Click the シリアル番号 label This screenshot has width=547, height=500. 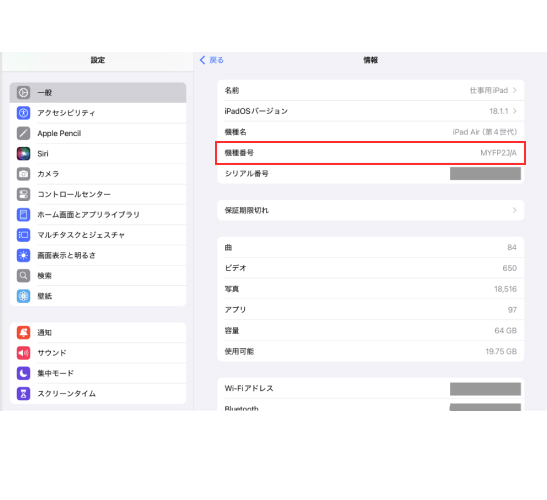[x=246, y=173]
